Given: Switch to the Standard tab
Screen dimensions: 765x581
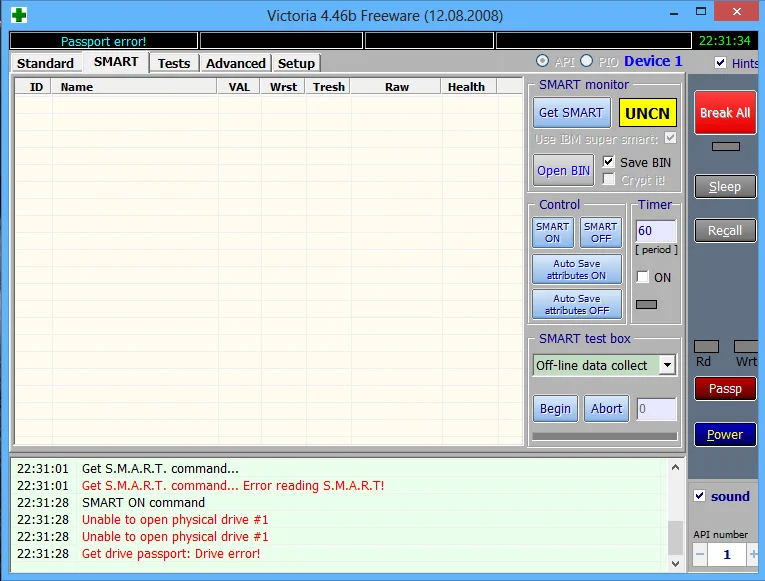Looking at the screenshot, I should (x=45, y=63).
